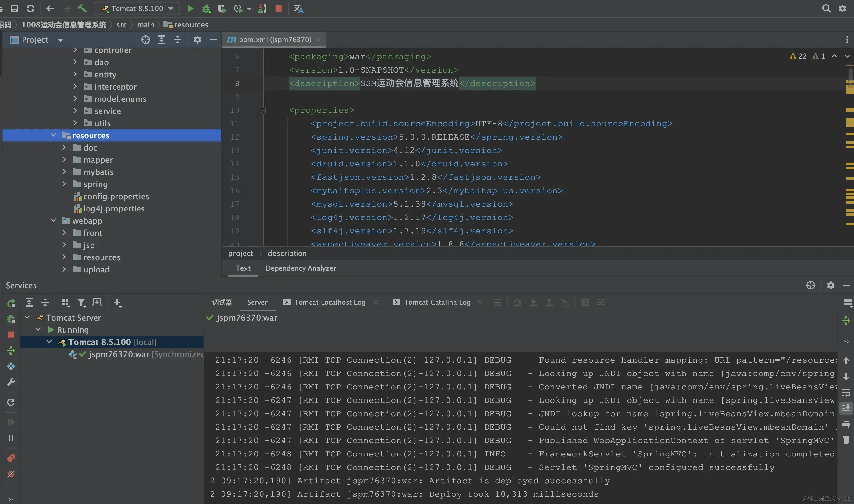Collapse the Running node in Services

coord(38,329)
